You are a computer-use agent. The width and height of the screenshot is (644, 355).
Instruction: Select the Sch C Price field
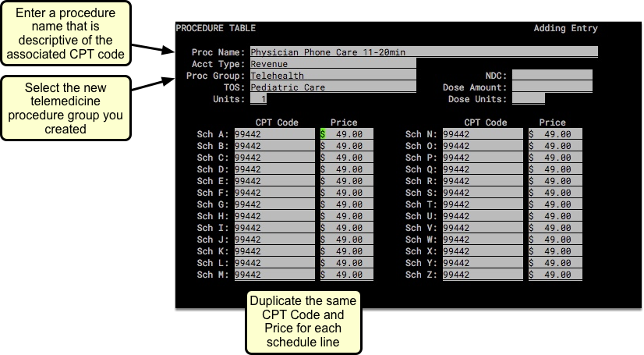point(347,158)
